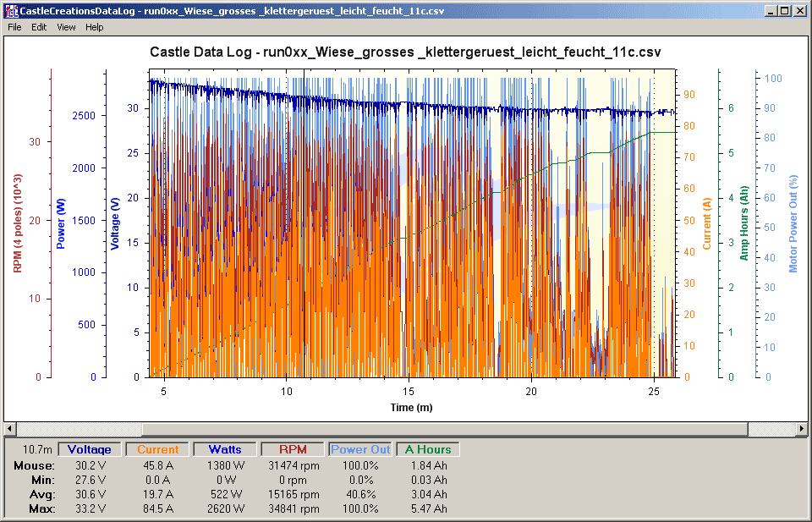Click the Power (W) axis label
Viewport: 812px width, 522px height.
pyautogui.click(x=61, y=223)
